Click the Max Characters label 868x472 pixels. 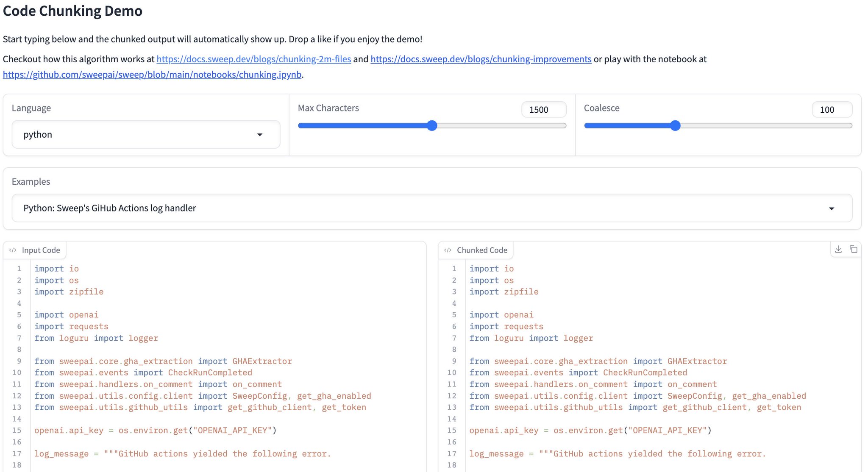pyautogui.click(x=328, y=108)
